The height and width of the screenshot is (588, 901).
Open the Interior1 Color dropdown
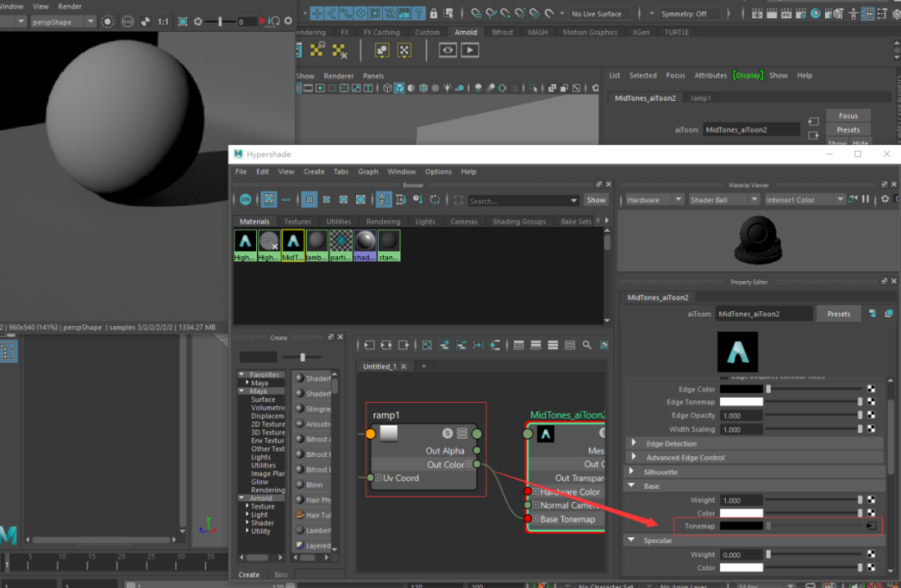tap(804, 200)
